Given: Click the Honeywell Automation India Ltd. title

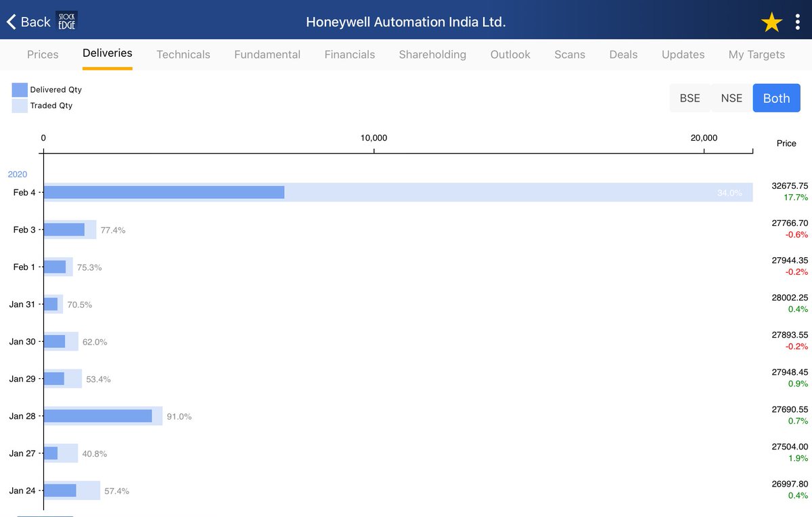Looking at the screenshot, I should (406, 22).
